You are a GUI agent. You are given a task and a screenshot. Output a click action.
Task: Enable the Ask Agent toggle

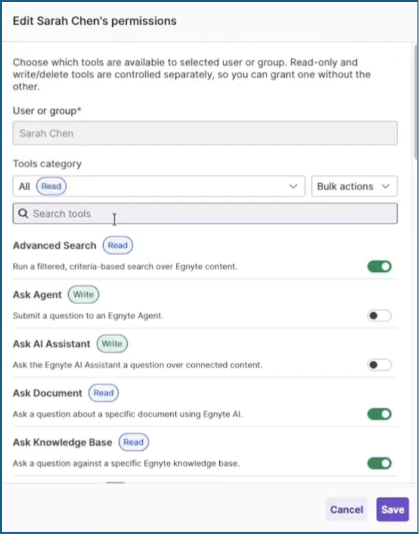tap(379, 316)
